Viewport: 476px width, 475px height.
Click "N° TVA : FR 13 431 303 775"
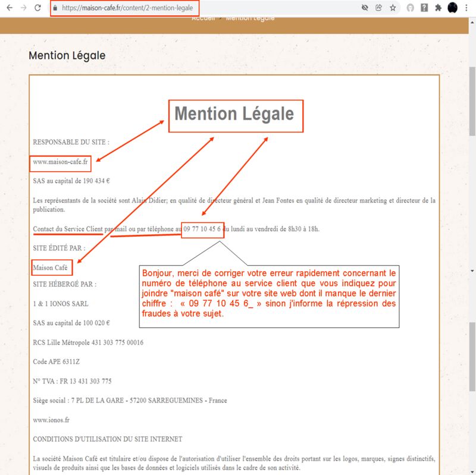tap(72, 381)
